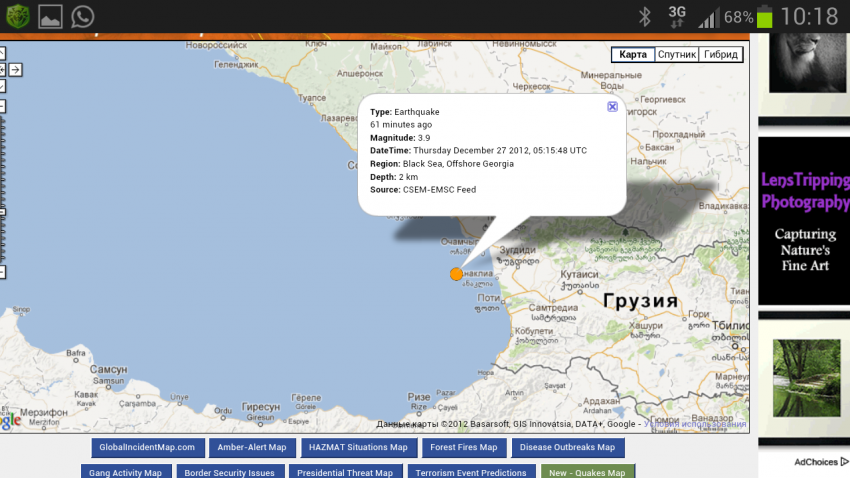Viewport: 850px width, 478px height.
Task: Open the Disease Outbreaks Map
Action: (x=568, y=448)
